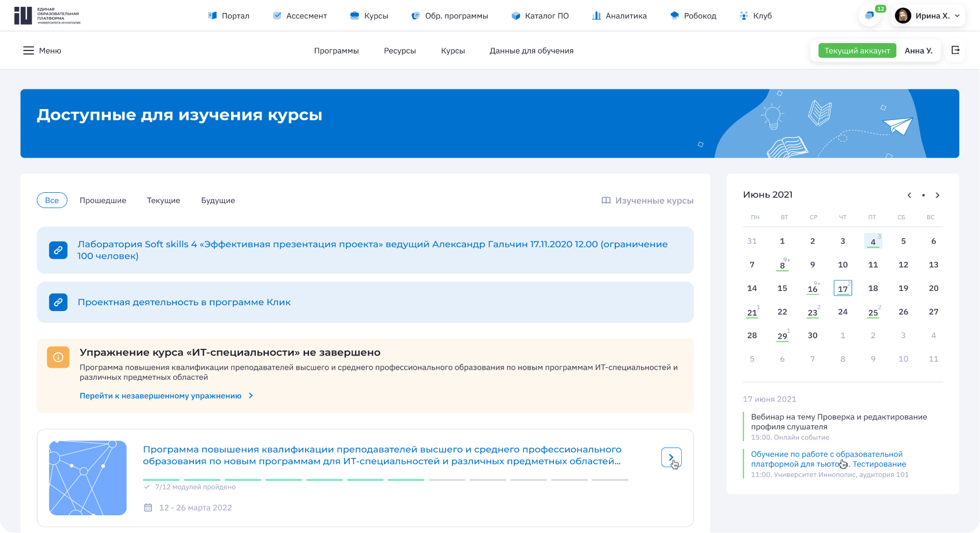Select June 17 in the calendar
980x533 pixels.
pos(843,288)
